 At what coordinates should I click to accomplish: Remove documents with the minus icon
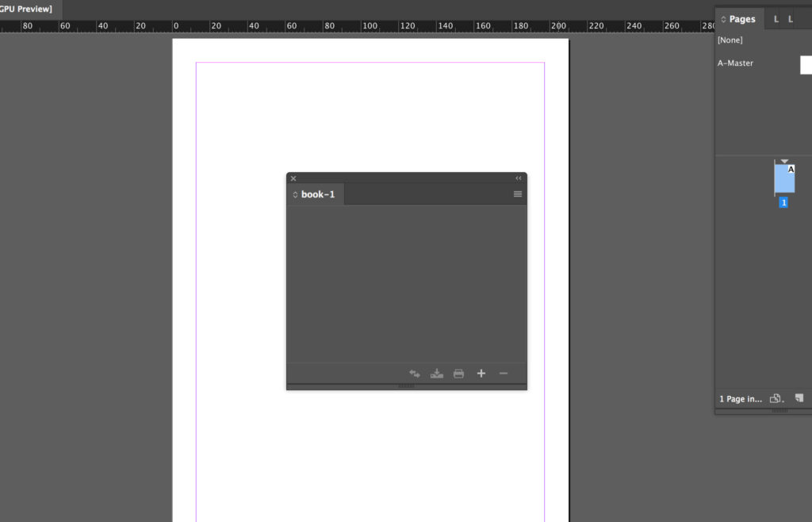point(504,374)
